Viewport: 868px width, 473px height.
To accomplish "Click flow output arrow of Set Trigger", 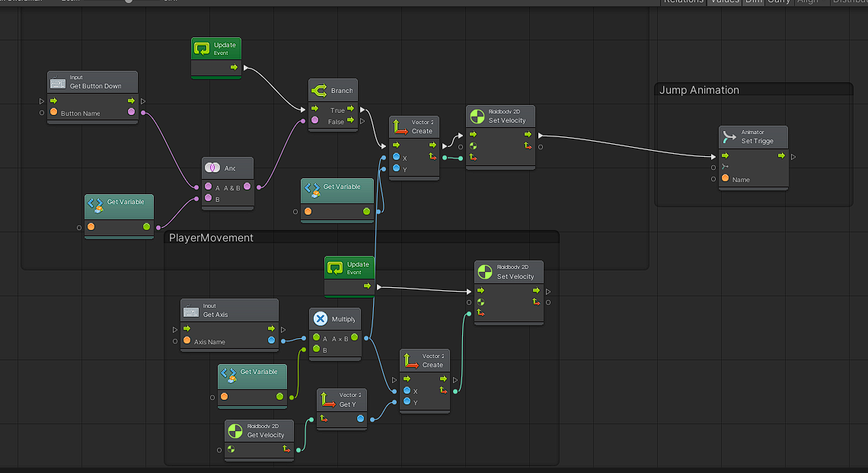I will pos(782,156).
